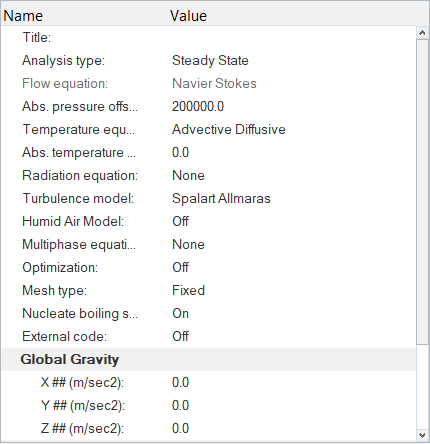Click the scrollbar up arrow
This screenshot has width=430, height=444.
(422, 33)
